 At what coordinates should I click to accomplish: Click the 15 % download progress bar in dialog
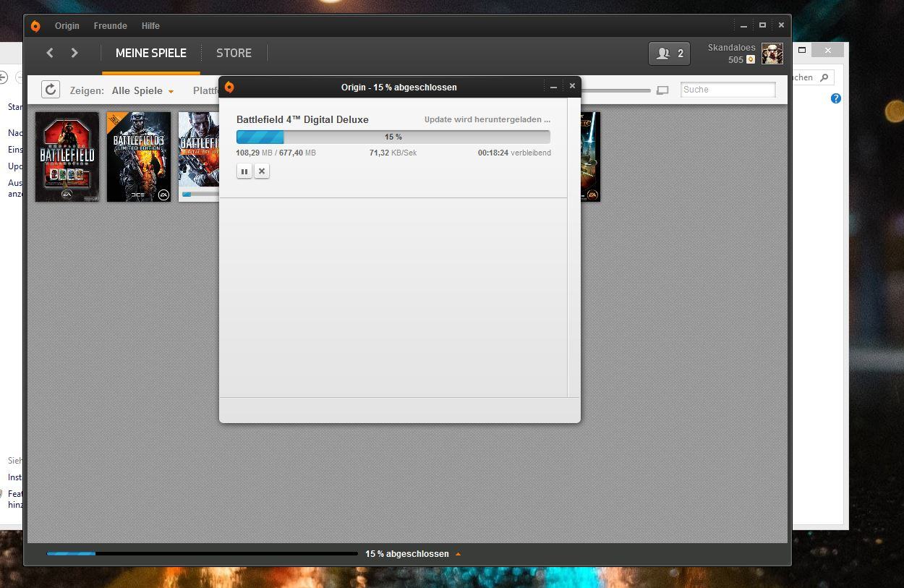pos(393,137)
